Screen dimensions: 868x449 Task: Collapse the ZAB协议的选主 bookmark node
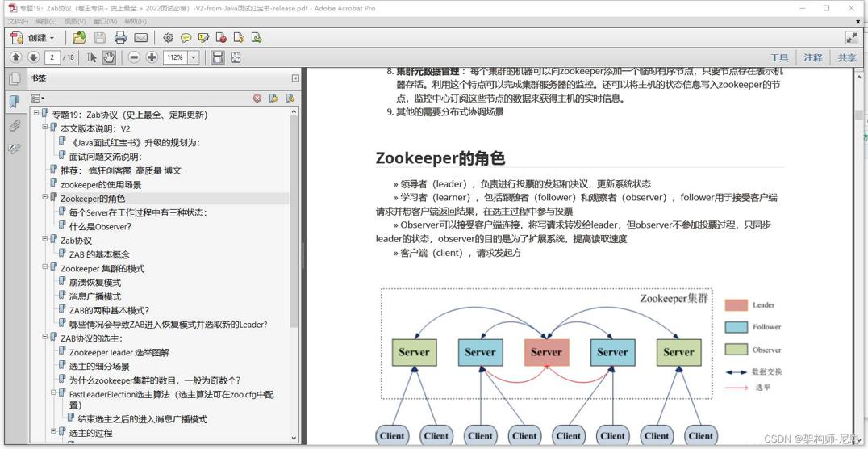45,336
